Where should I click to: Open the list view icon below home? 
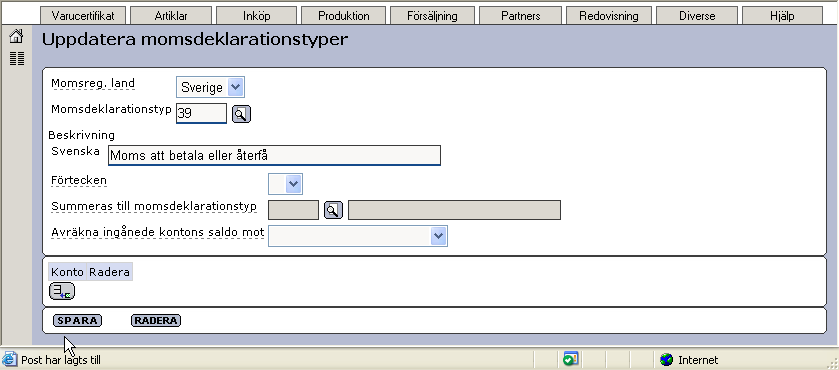(x=17, y=58)
